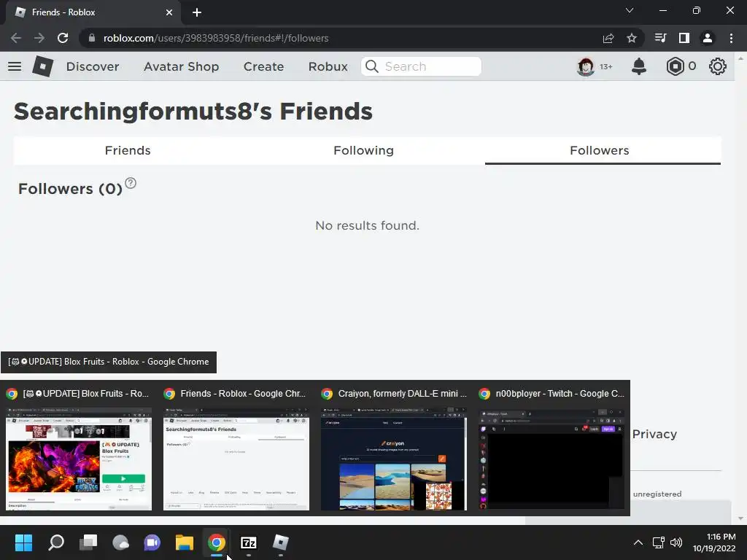The width and height of the screenshot is (747, 560).
Task: Open the Privacy footer link
Action: click(x=654, y=434)
